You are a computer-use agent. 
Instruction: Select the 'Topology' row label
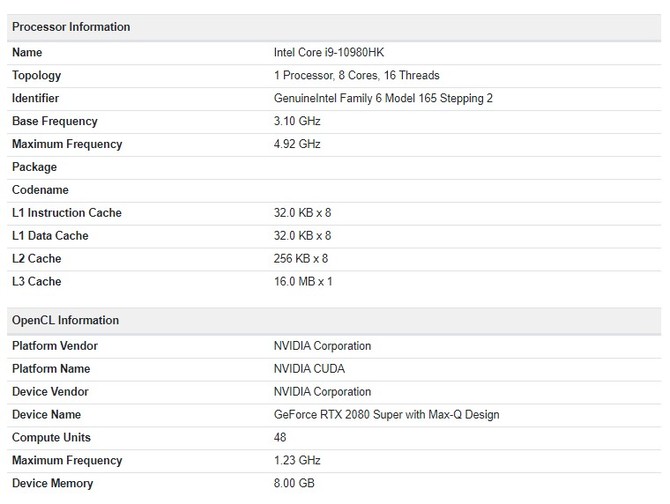tap(36, 76)
